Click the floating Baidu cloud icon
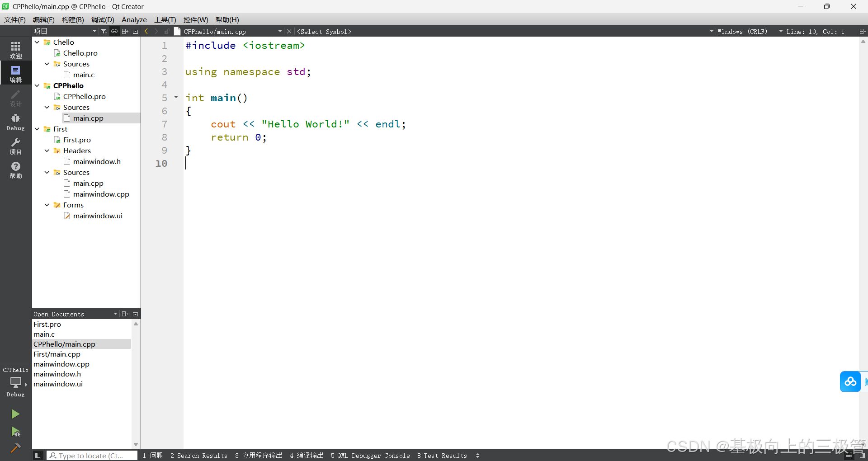This screenshot has width=868, height=461. pyautogui.click(x=850, y=381)
